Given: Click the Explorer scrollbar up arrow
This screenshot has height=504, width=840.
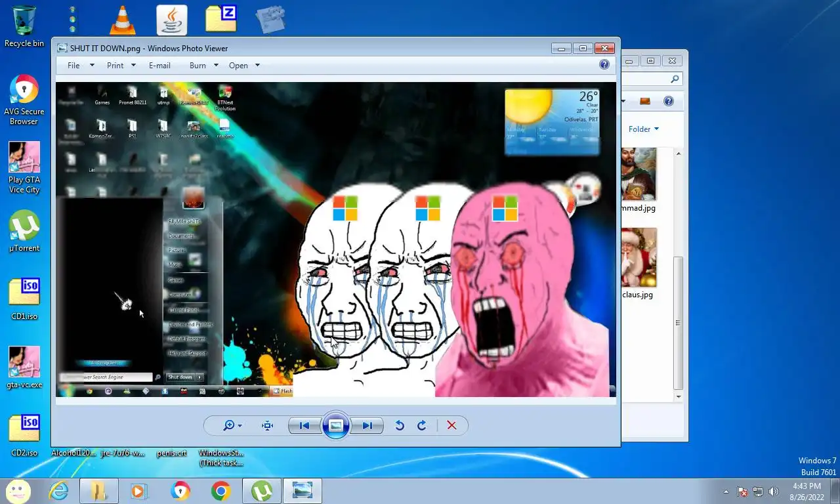Looking at the screenshot, I should click(x=679, y=154).
